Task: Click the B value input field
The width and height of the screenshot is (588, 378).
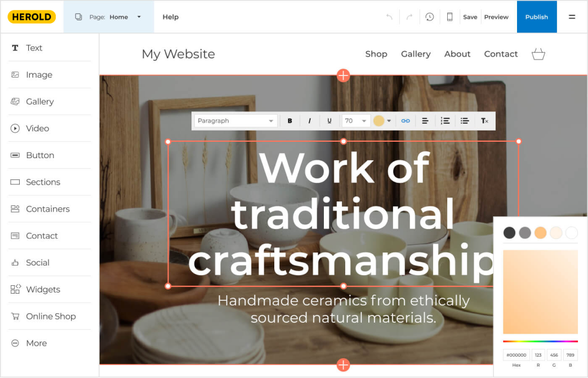Action: point(571,355)
